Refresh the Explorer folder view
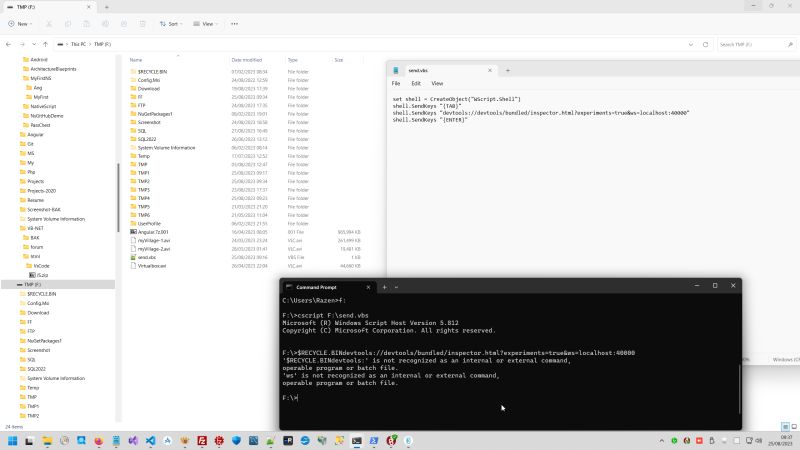 coord(706,44)
